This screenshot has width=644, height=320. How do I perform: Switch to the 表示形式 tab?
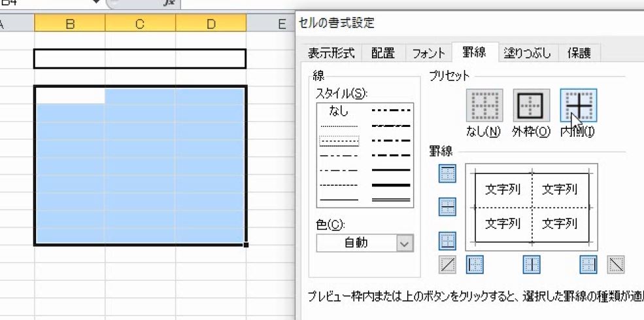331,53
